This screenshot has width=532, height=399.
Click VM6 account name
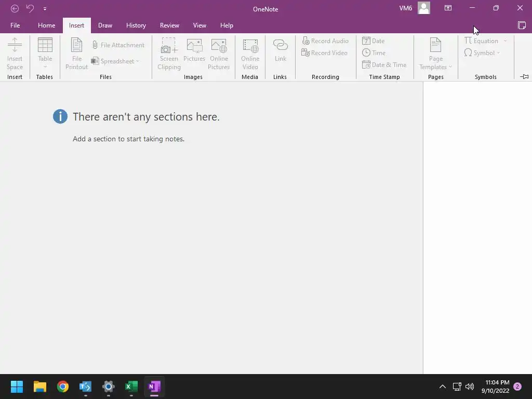(405, 8)
